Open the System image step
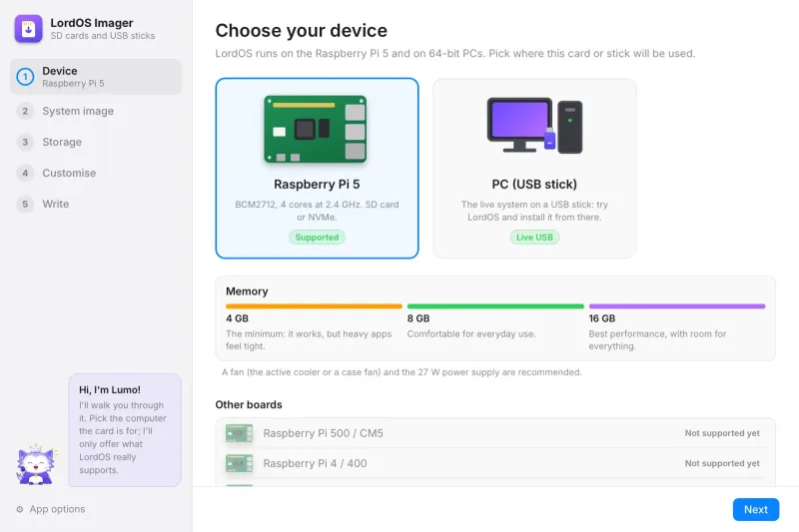The width and height of the screenshot is (799, 532). (x=96, y=111)
